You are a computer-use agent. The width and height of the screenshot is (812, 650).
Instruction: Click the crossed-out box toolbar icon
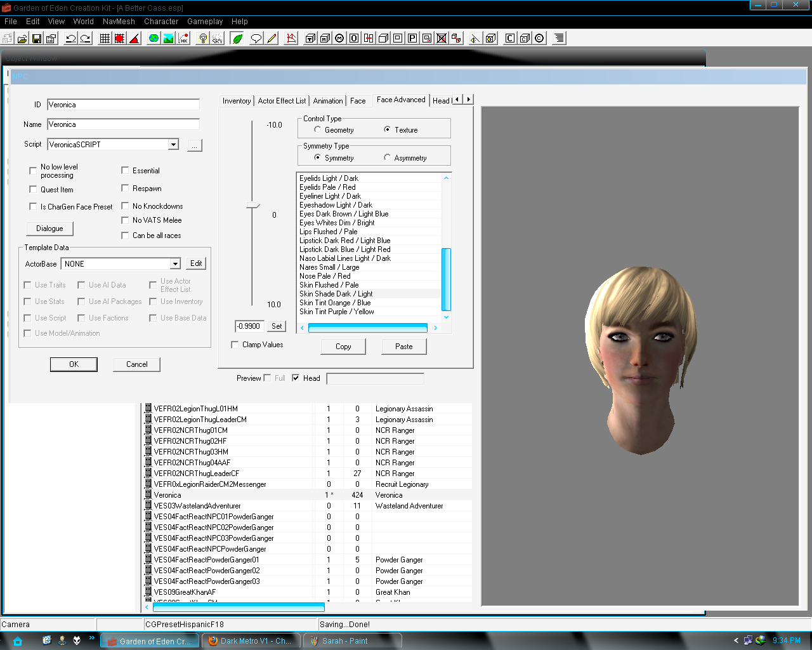[x=442, y=39]
